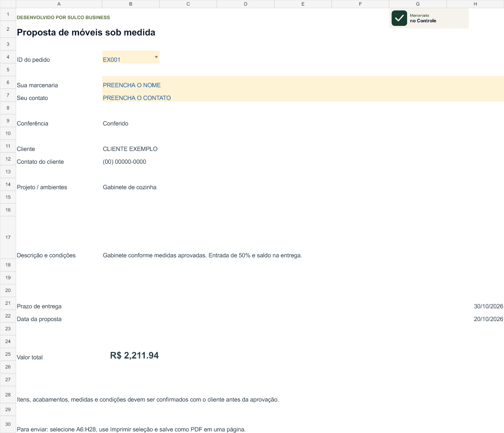Click the 'Valor total' label
Screen dimensions: 504x433
(30, 357)
